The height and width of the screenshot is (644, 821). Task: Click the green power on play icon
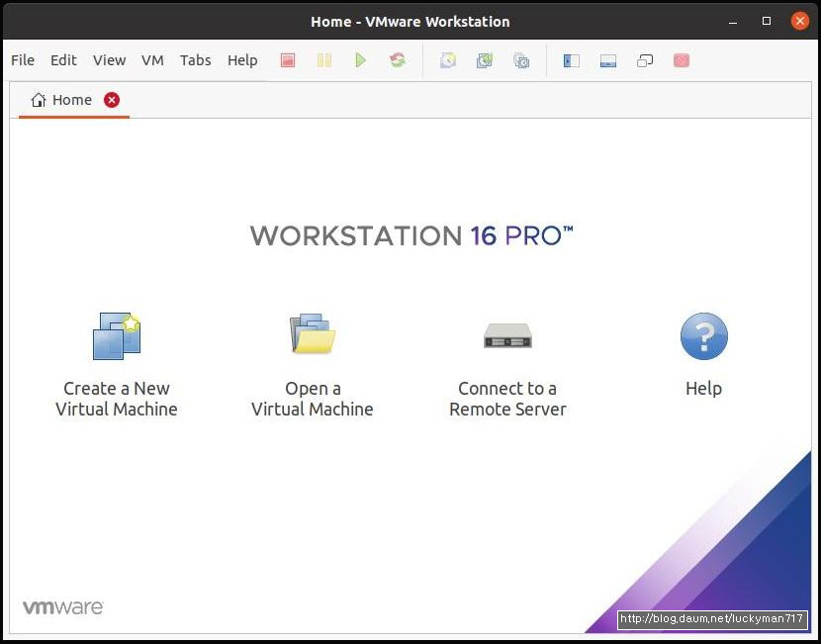click(x=360, y=60)
